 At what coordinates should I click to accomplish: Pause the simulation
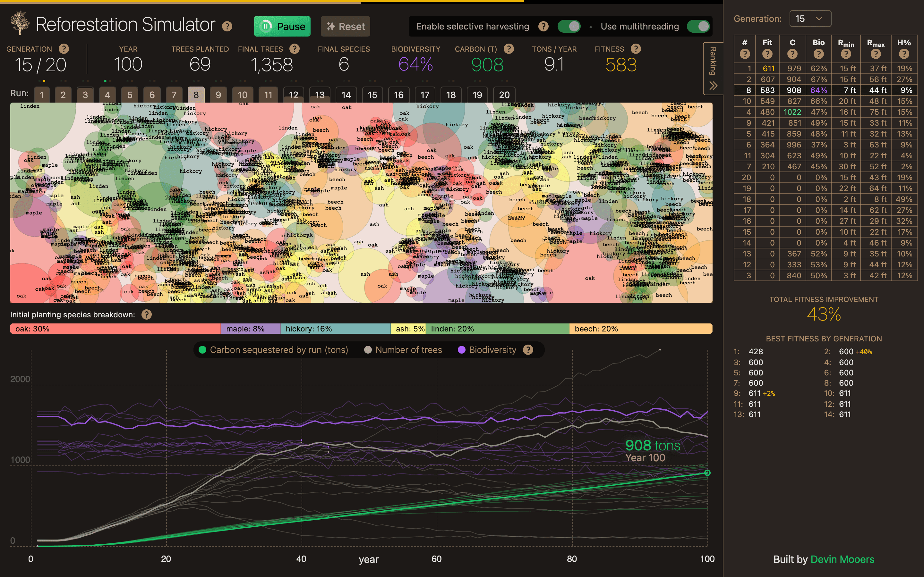282,26
